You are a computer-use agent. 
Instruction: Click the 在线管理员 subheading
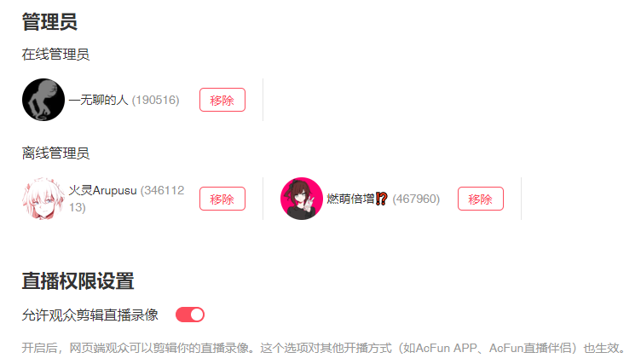click(55, 55)
